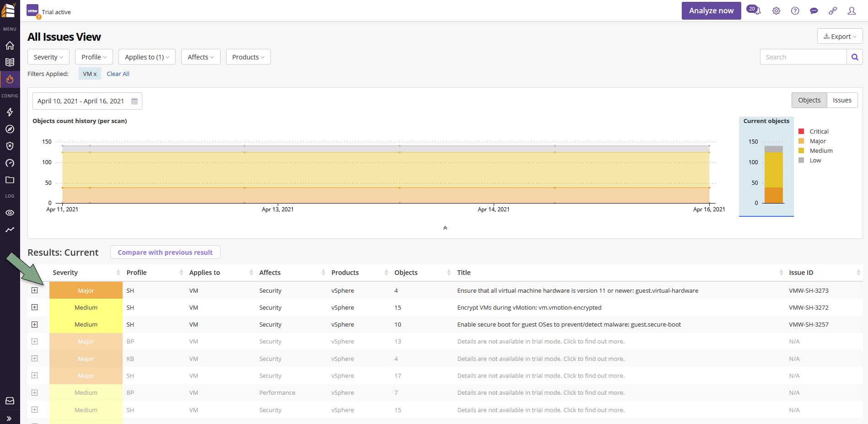
Task: Click the lightning bolt config icon
Action: point(10,112)
